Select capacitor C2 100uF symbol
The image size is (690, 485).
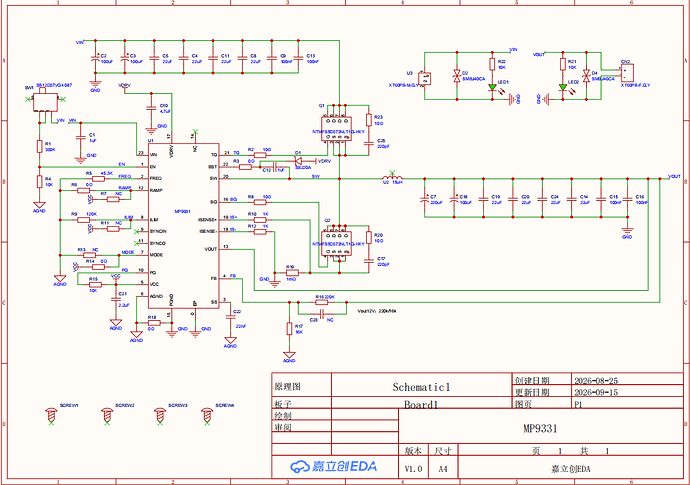click(95, 58)
